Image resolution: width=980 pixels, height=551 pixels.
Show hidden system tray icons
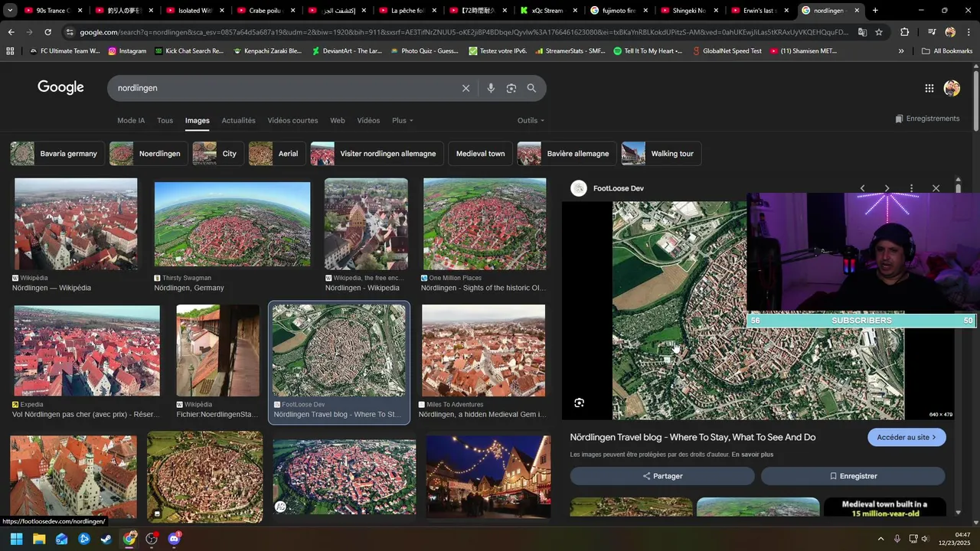880,539
